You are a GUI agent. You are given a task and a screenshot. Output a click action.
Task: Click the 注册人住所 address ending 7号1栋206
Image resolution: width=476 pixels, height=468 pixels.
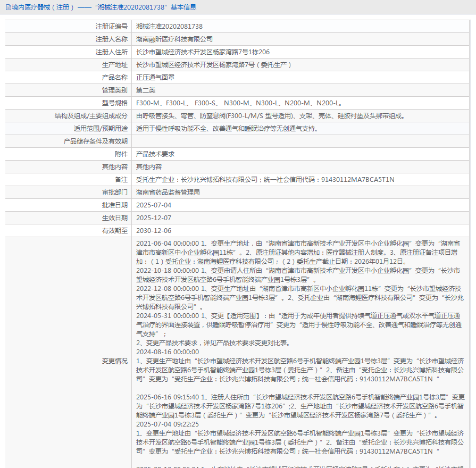[203, 52]
